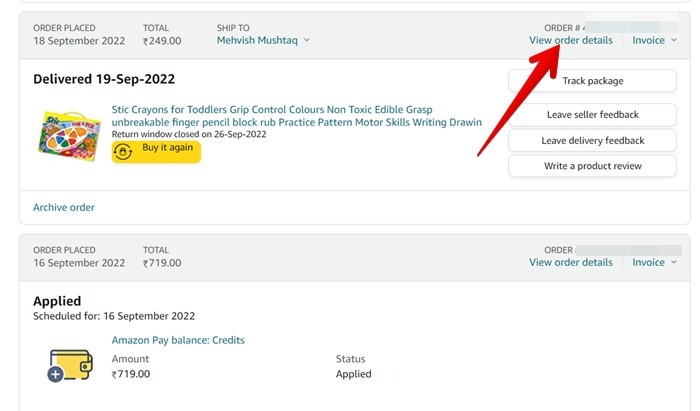Archive the 18 September order
Screen dimensions: 700x411
click(x=64, y=207)
